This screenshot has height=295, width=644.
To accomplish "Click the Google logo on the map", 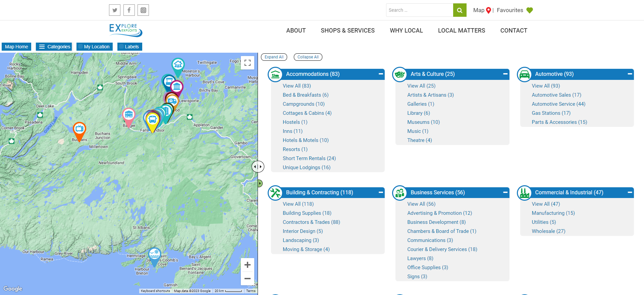I will [x=13, y=289].
